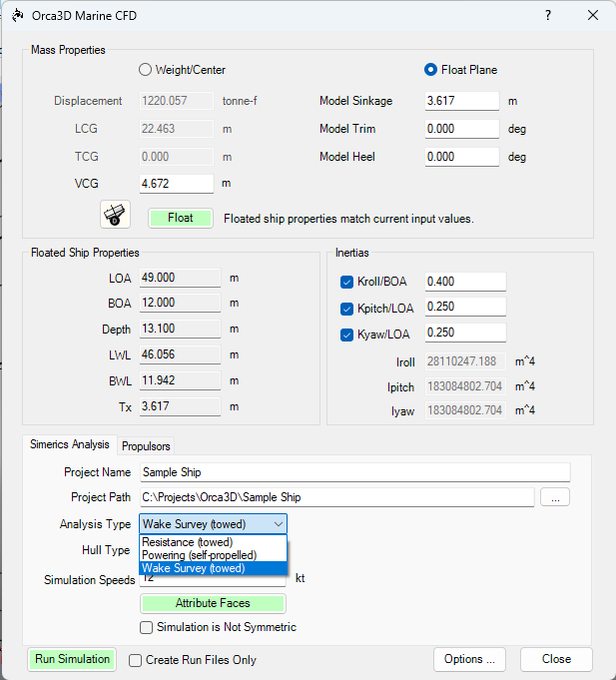Click the BOA value 12.000

pyautogui.click(x=180, y=303)
